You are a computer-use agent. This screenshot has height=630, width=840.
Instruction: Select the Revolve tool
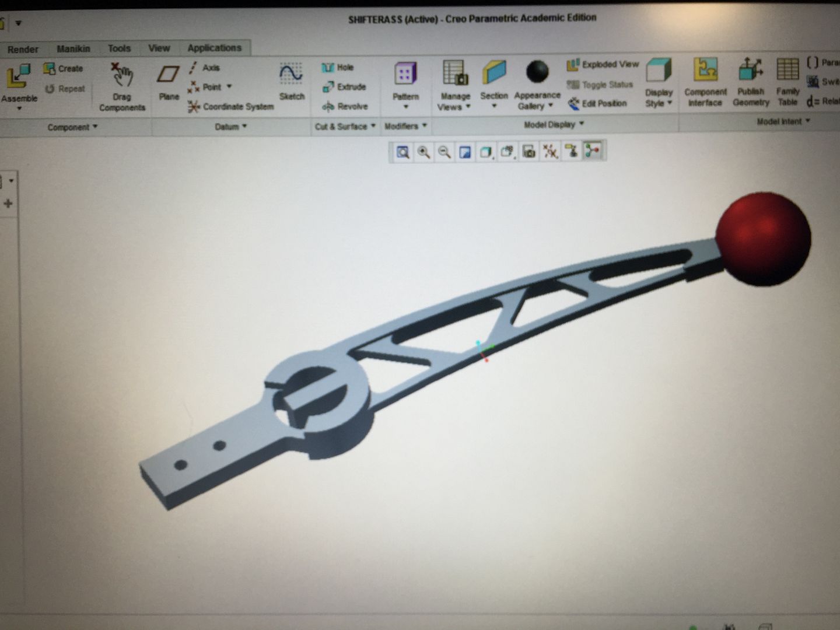[x=345, y=106]
